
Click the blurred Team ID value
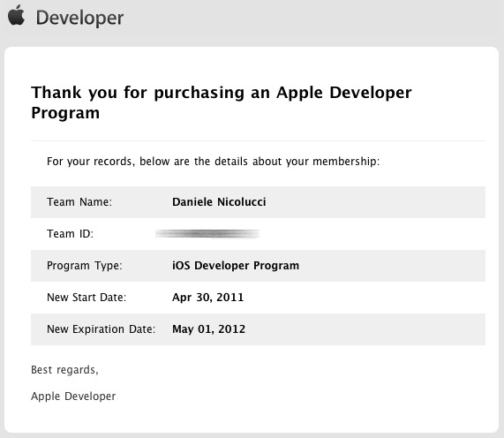click(207, 234)
